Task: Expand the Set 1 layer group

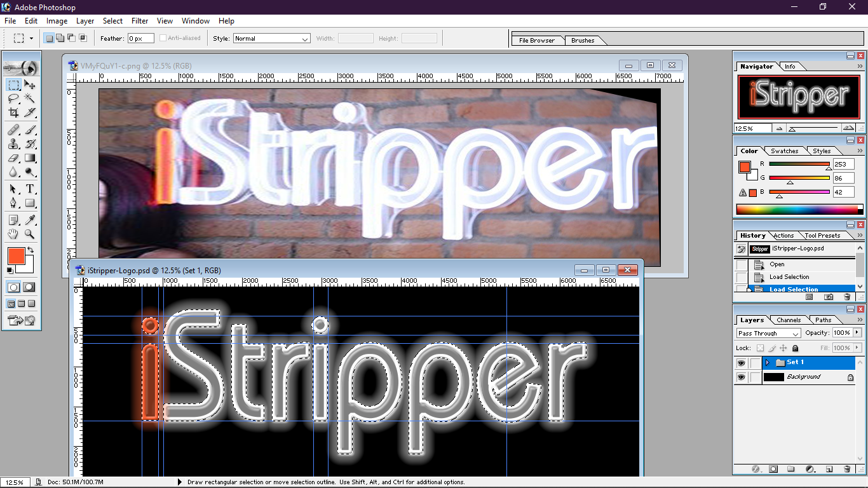Action: tap(768, 363)
